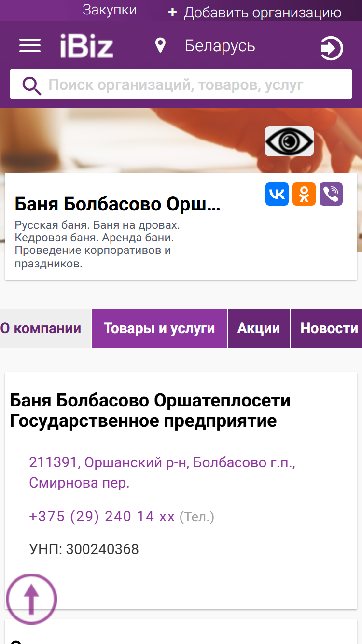Toggle the eye accessibility view mode
This screenshot has width=362, height=644.
(289, 141)
